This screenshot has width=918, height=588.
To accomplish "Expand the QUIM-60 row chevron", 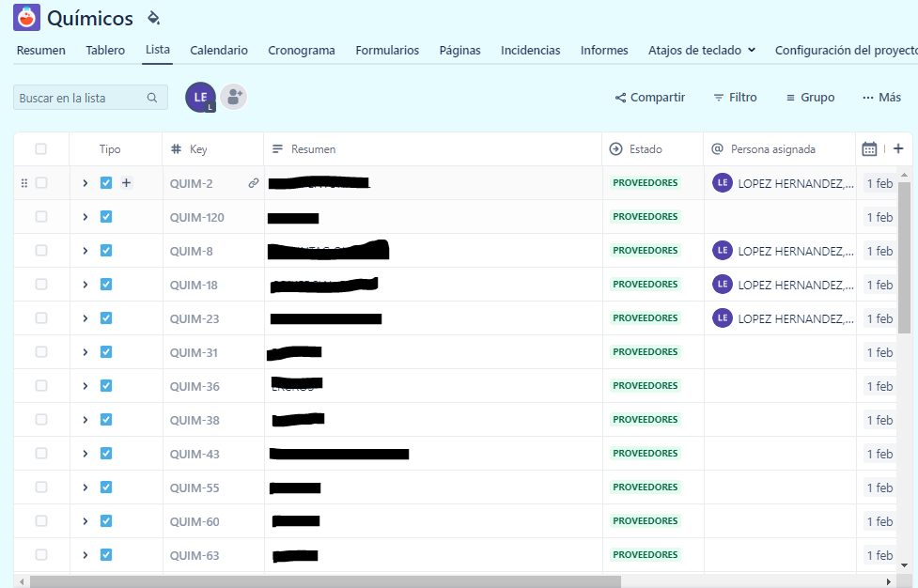I will (x=85, y=521).
